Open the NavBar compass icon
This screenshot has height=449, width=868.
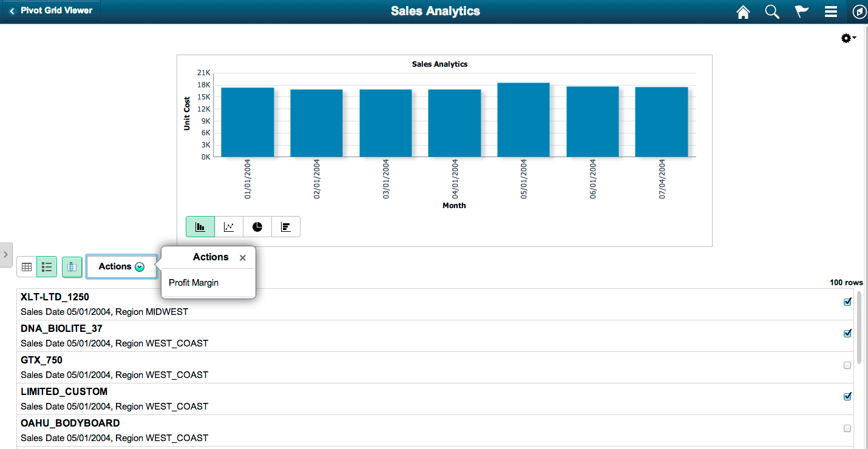click(x=858, y=12)
